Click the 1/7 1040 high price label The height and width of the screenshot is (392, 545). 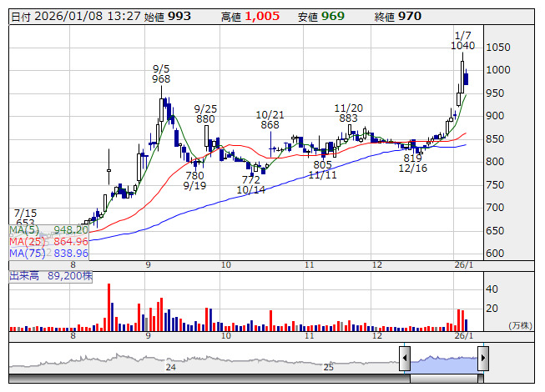click(x=462, y=40)
